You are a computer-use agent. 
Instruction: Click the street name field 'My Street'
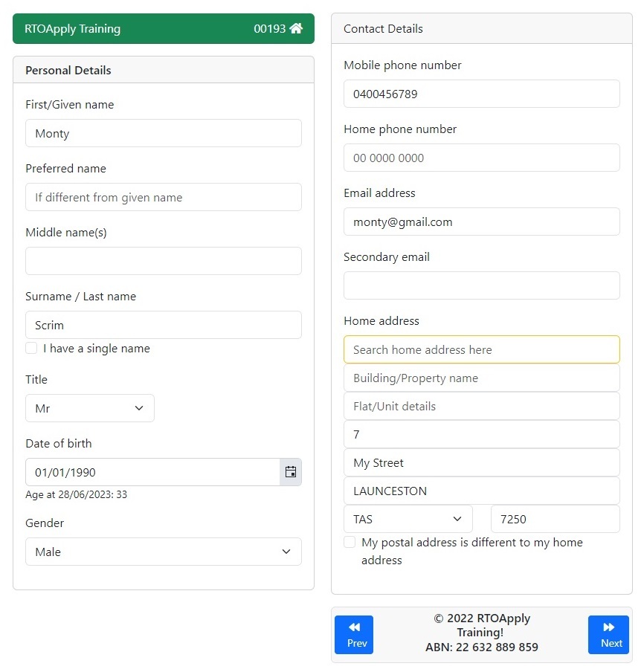point(481,462)
